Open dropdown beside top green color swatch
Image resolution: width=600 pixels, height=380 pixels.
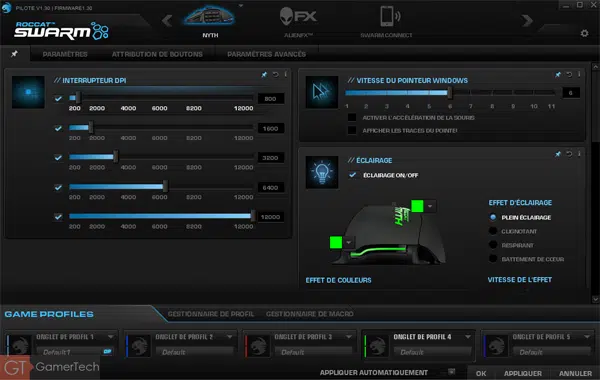430,206
